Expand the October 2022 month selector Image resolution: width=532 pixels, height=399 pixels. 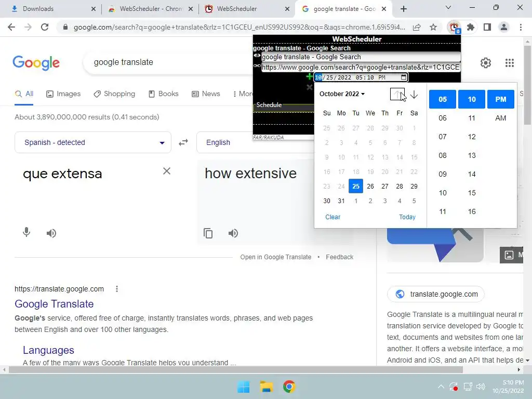pos(342,94)
